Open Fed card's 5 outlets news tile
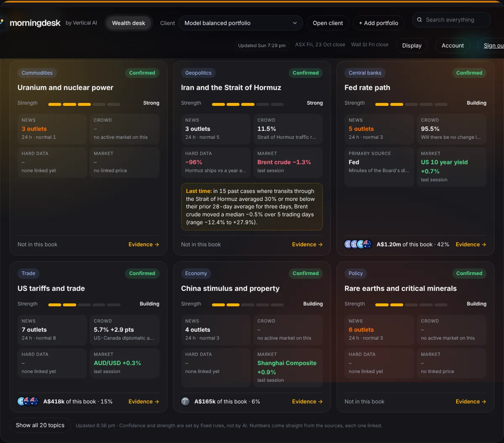The height and width of the screenshot is (443, 504). point(379,129)
